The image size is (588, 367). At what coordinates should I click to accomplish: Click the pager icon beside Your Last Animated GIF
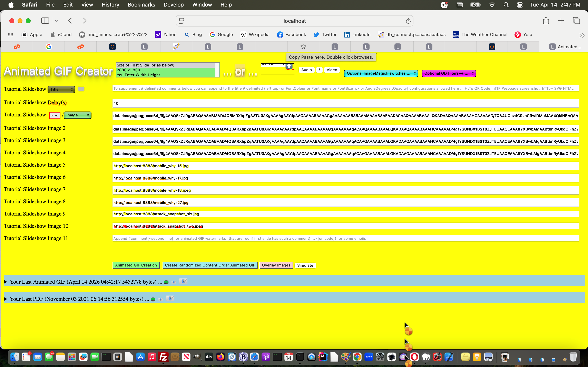[166, 282]
